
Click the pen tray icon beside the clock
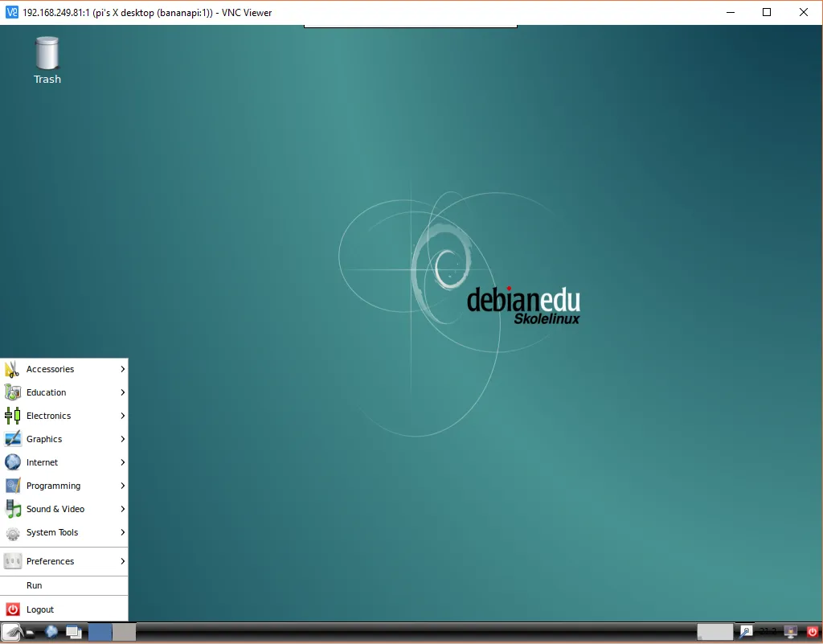(746, 631)
